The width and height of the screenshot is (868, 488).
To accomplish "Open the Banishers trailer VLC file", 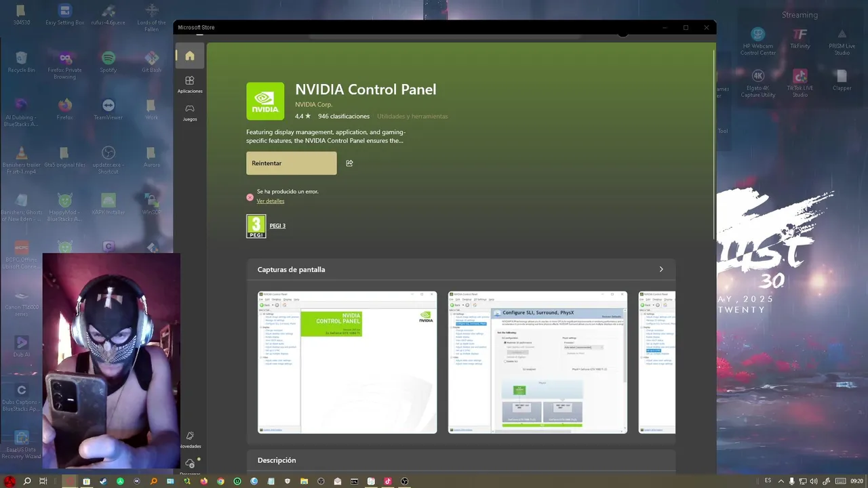I will pyautogui.click(x=22, y=160).
